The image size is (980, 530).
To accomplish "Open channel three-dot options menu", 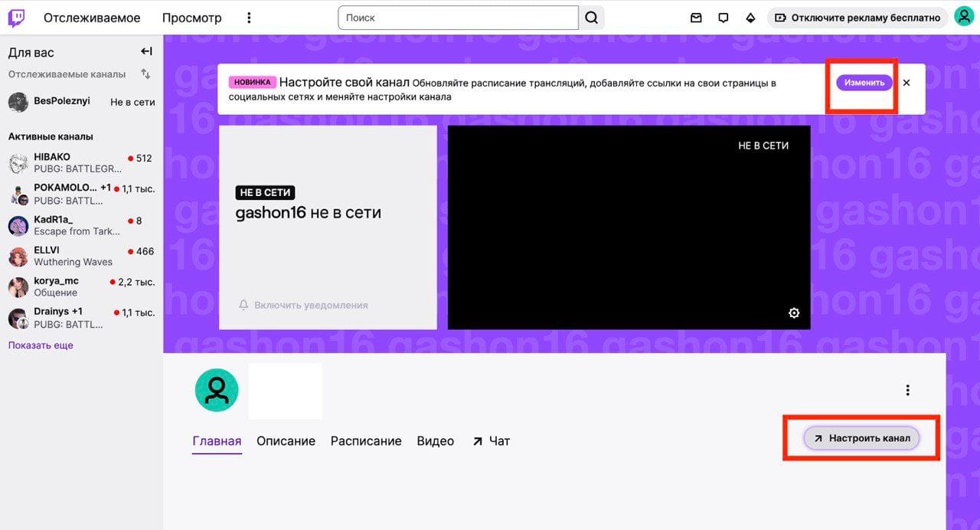I will [907, 390].
